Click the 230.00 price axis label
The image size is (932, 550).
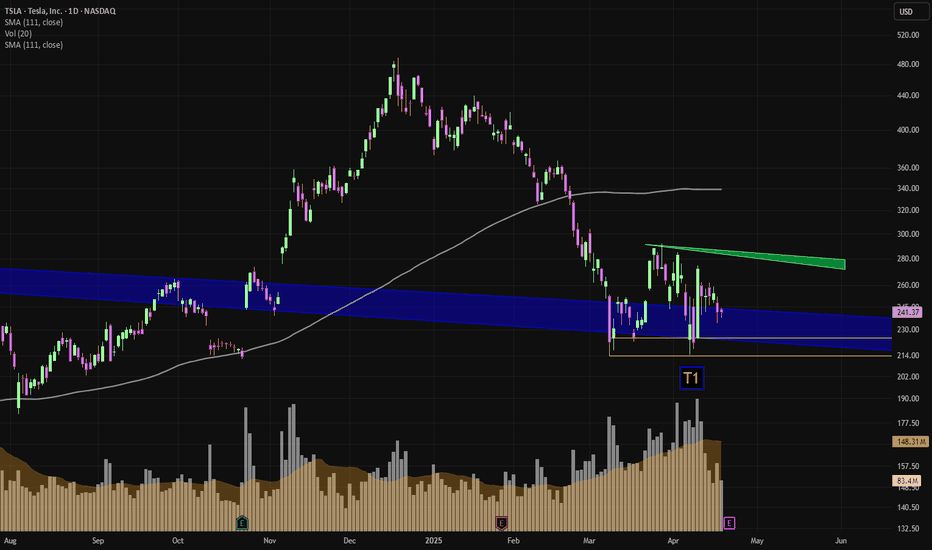pyautogui.click(x=908, y=329)
